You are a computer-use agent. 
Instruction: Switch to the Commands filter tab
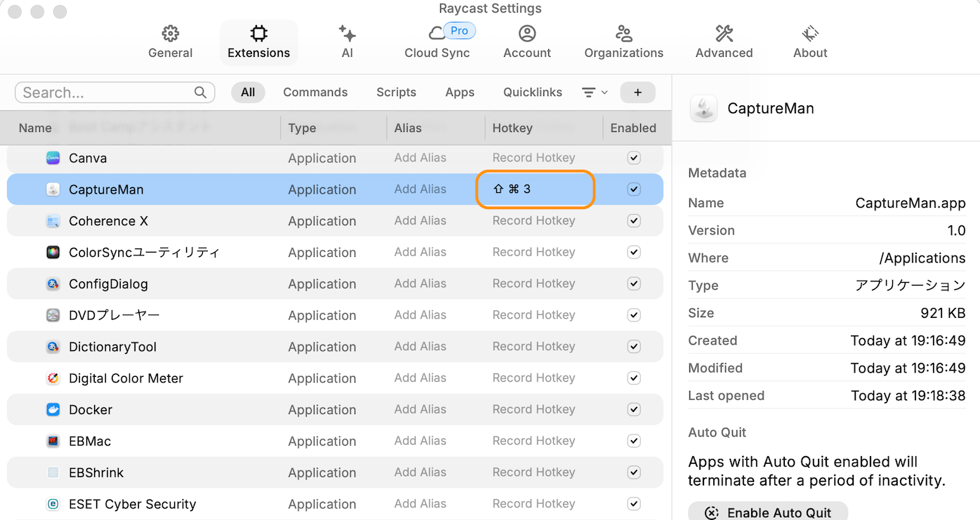point(315,93)
